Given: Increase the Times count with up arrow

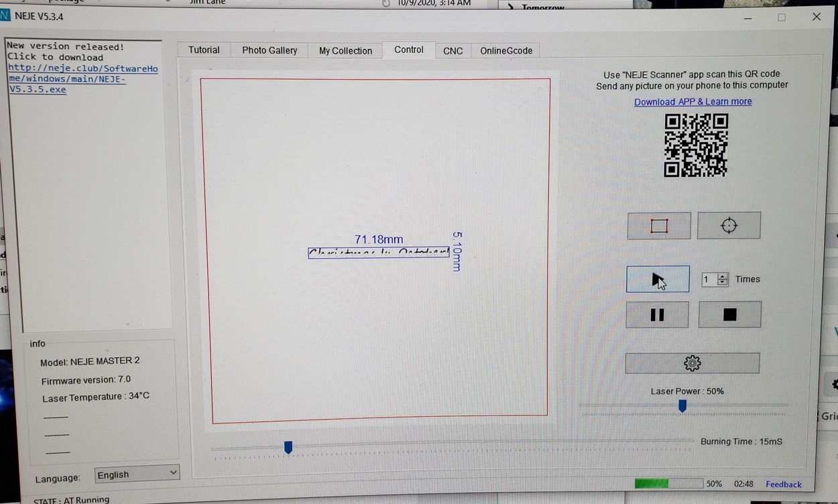Looking at the screenshot, I should pos(723,276).
